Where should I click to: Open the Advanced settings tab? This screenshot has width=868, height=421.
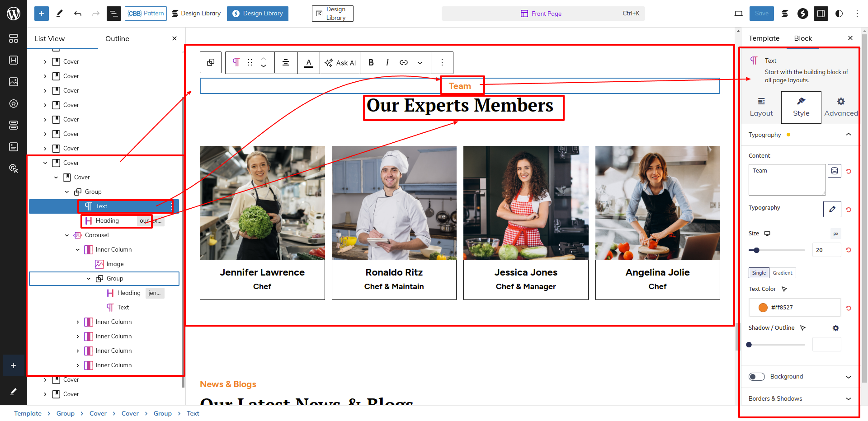click(840, 107)
